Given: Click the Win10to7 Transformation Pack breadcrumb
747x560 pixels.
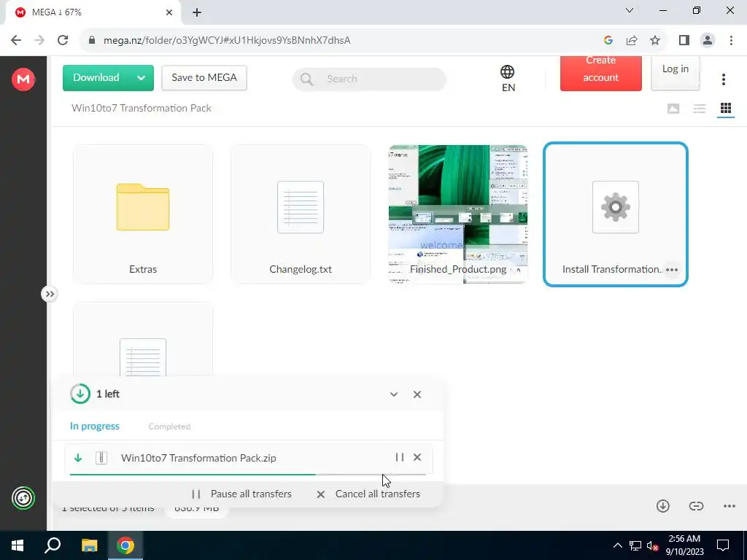Looking at the screenshot, I should pyautogui.click(x=142, y=108).
